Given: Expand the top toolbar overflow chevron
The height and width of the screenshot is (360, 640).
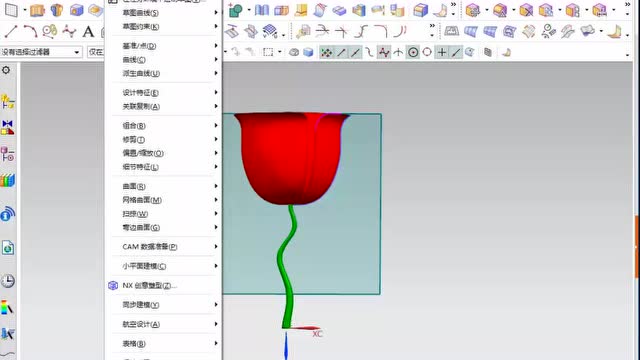Looking at the screenshot, I should click(453, 5).
